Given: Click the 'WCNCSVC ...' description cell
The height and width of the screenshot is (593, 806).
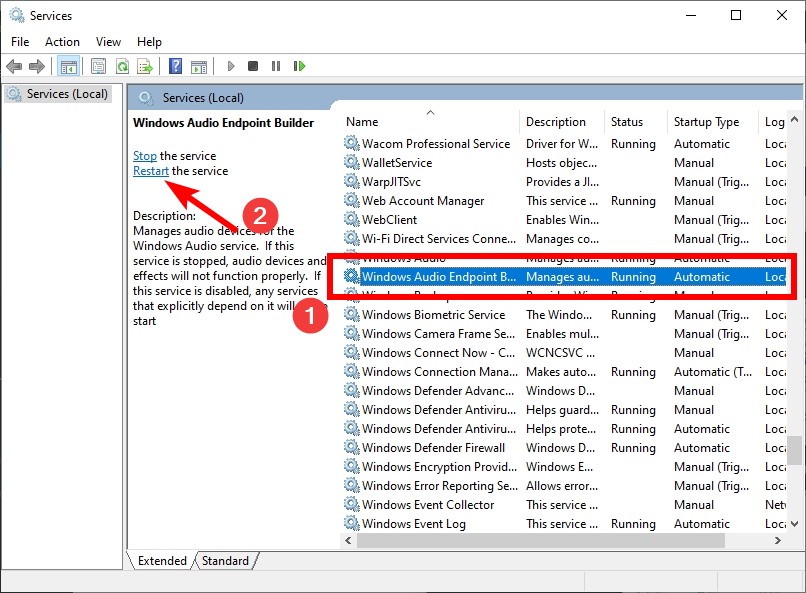Looking at the screenshot, I should click(x=560, y=353).
